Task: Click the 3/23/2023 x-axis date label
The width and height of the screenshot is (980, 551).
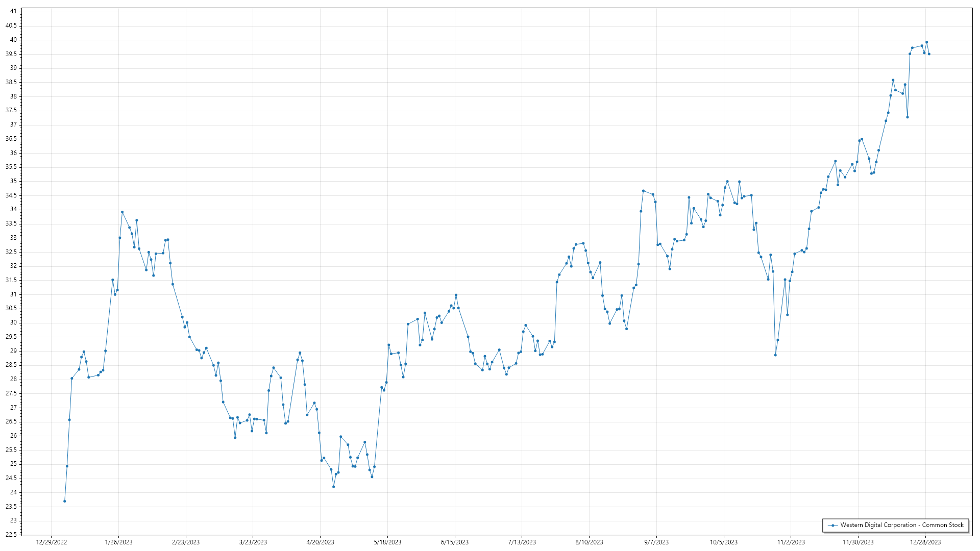Action: pyautogui.click(x=253, y=542)
